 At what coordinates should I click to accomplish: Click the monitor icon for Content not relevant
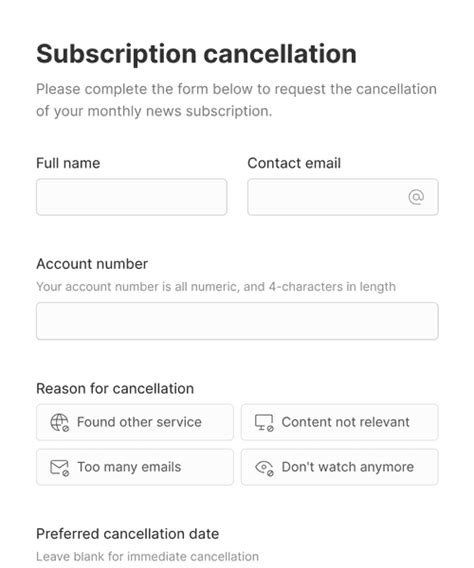264,422
